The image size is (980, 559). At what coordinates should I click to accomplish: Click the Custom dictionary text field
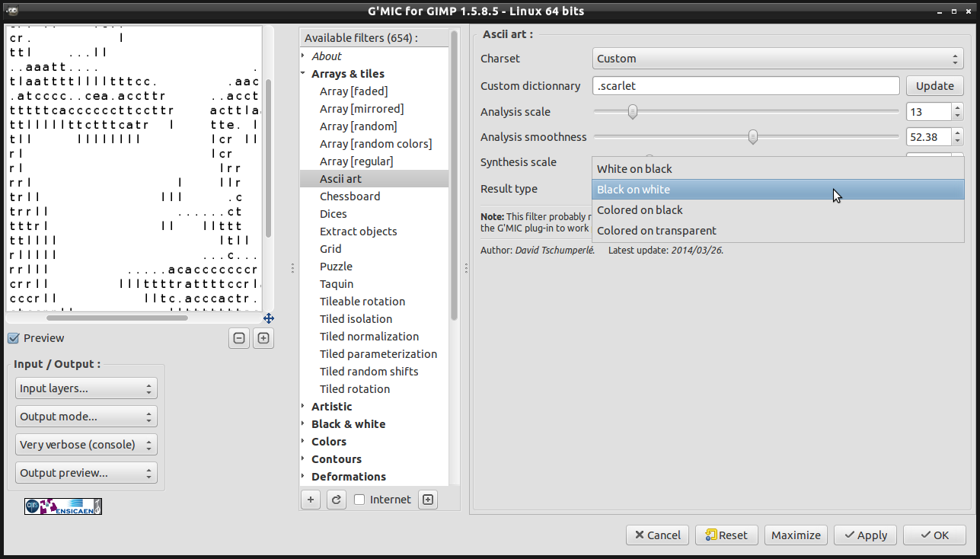[x=746, y=86]
